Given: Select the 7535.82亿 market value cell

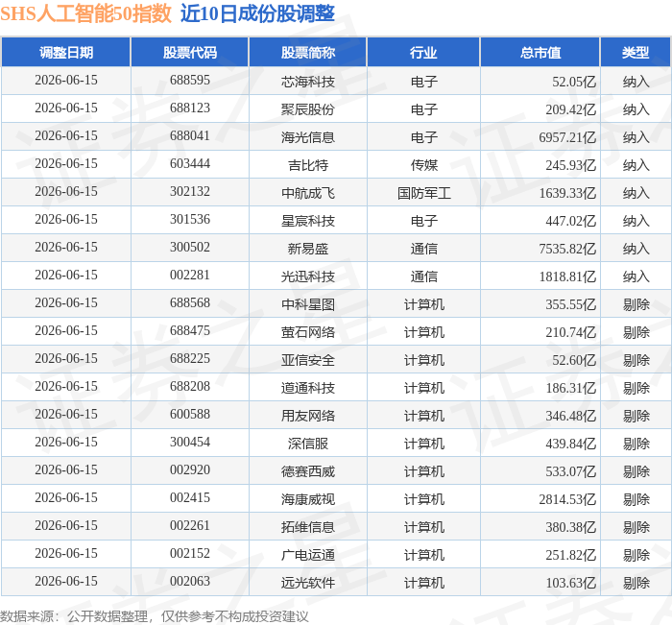Looking at the screenshot, I should (567, 249).
